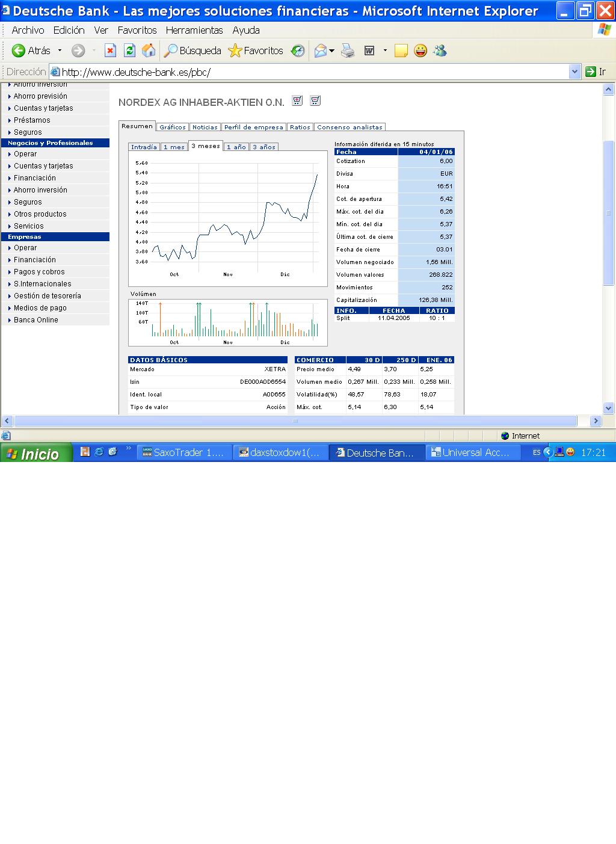Open the dropdown arrow beside the Edit icon
The width and height of the screenshot is (616, 844).
tap(385, 51)
